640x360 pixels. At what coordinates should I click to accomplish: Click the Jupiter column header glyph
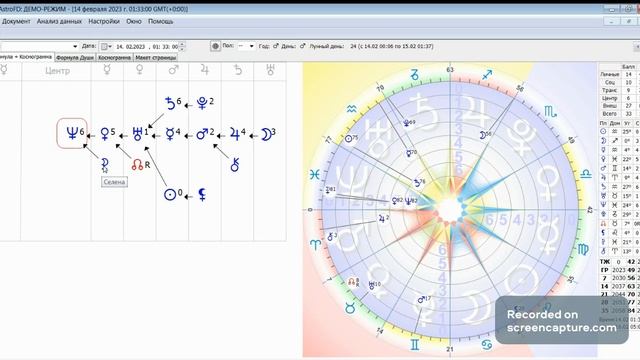click(x=205, y=70)
